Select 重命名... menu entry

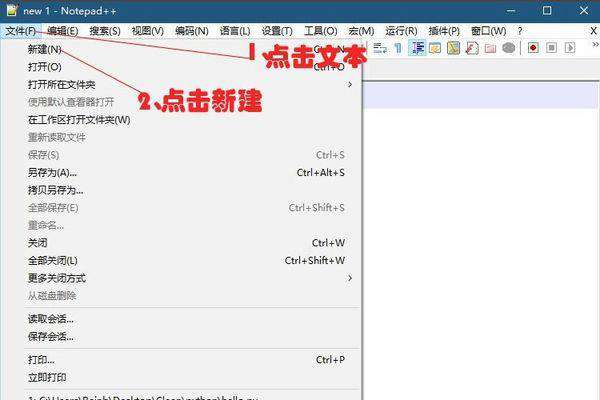tap(182, 225)
